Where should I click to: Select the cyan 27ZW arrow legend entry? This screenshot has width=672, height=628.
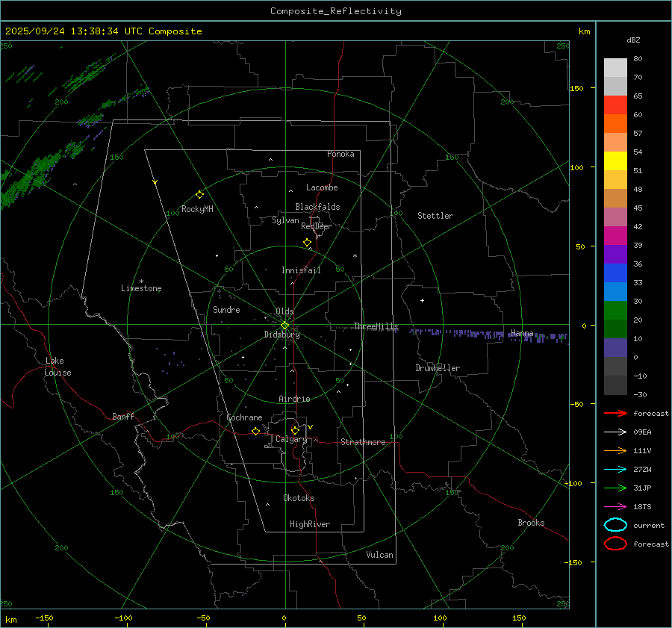tap(615, 469)
